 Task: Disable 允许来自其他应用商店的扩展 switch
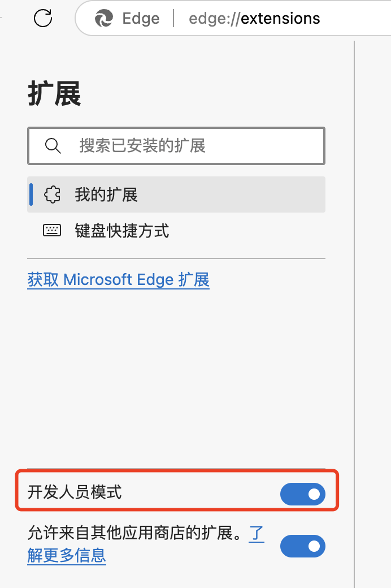click(x=303, y=546)
